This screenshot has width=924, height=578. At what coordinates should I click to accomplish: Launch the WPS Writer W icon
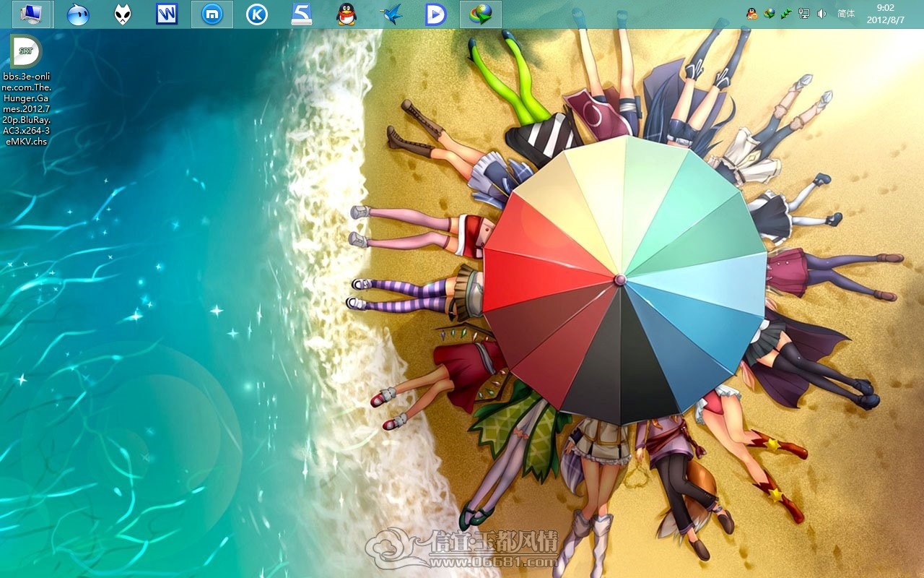click(167, 14)
